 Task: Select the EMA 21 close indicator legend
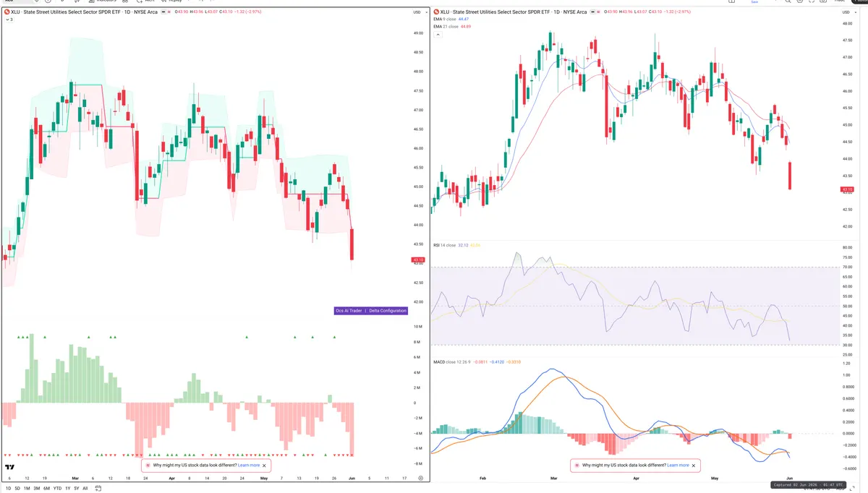446,27
